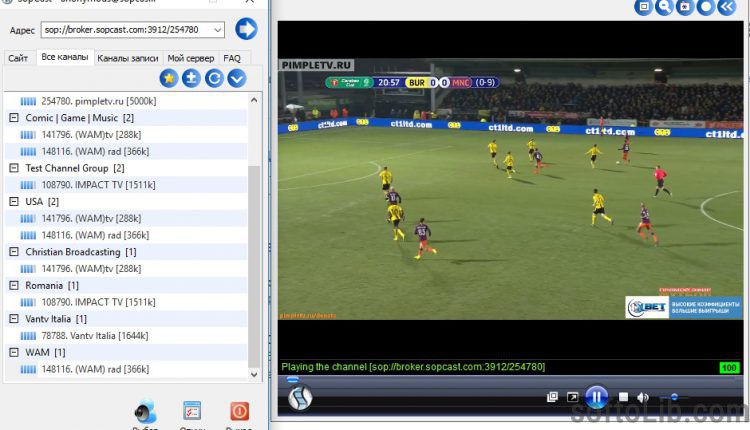
Task: Click the 'Playing the channel' status text
Action: click(x=413, y=367)
